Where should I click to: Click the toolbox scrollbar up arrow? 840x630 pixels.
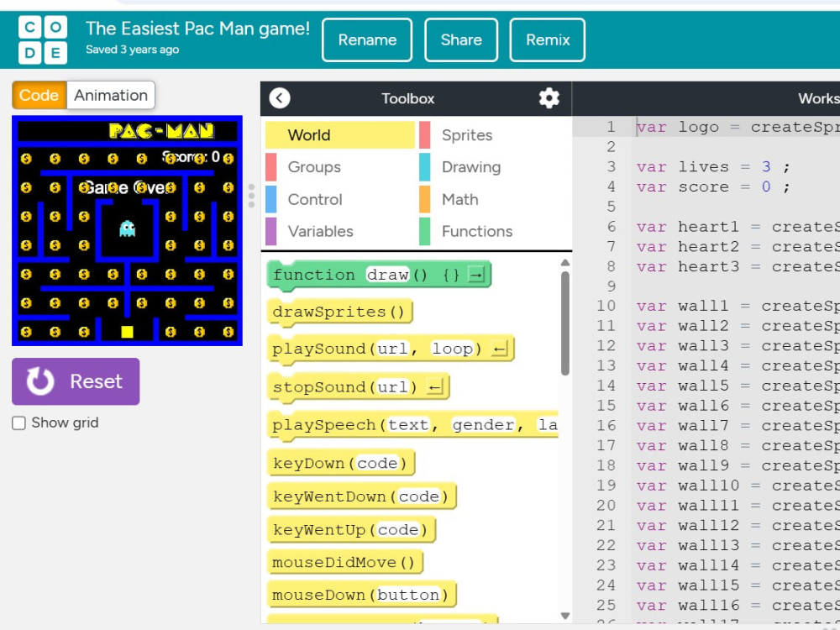point(564,262)
